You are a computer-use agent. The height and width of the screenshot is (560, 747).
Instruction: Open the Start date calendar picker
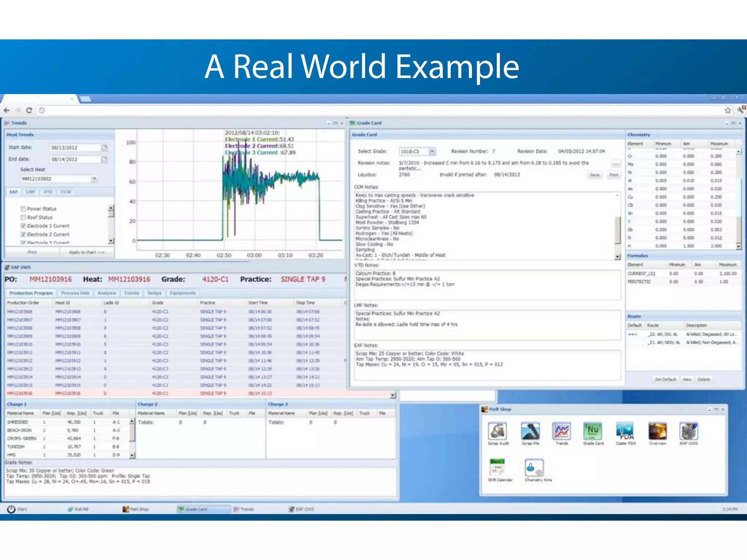[104, 147]
